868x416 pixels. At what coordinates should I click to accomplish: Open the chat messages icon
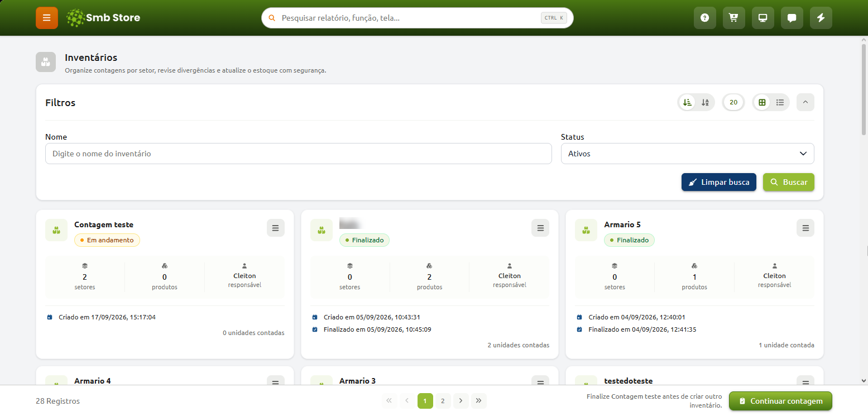[792, 18]
